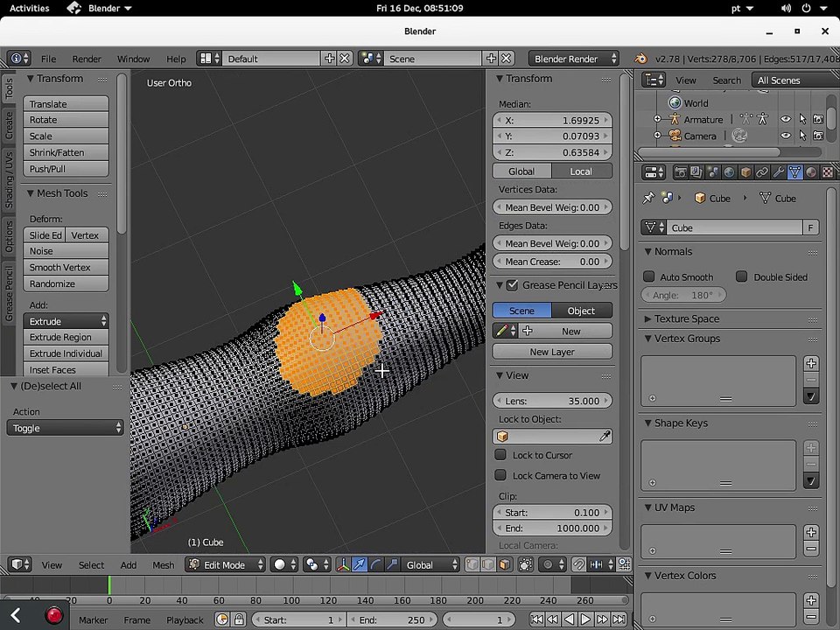Image resolution: width=840 pixels, height=630 pixels.
Task: Switch to Vertex select mode icon
Action: [x=472, y=564]
